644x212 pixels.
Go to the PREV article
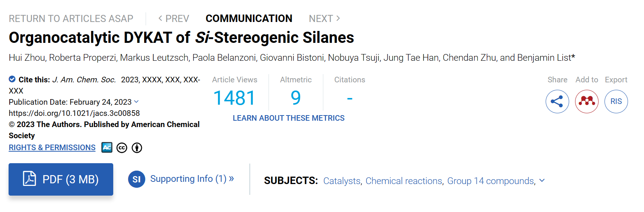(174, 18)
